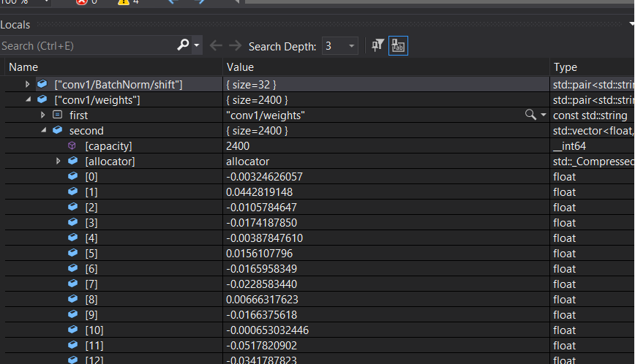Click the cube icon for element [10]
Viewport: 635px width, 364px height.
point(73,330)
